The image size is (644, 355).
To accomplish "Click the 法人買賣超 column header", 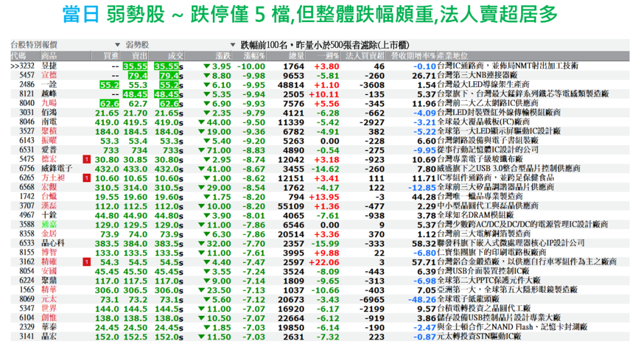I will tap(365, 56).
